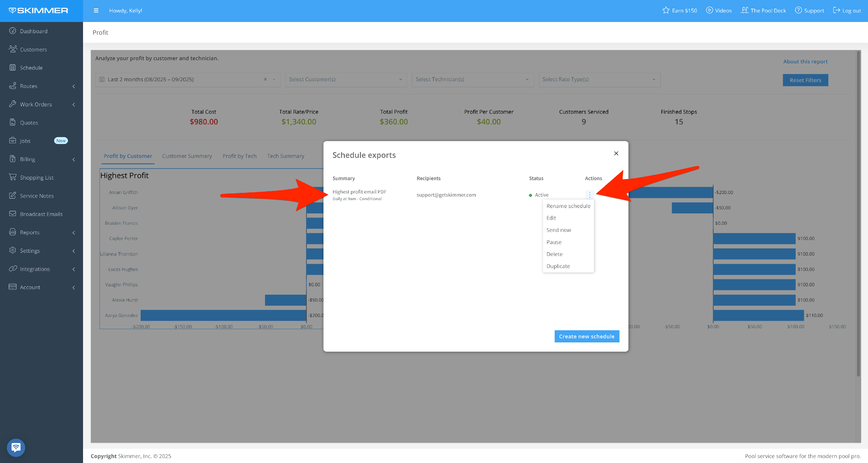This screenshot has height=463, width=868.
Task: Select Send now menu option
Action: click(558, 230)
